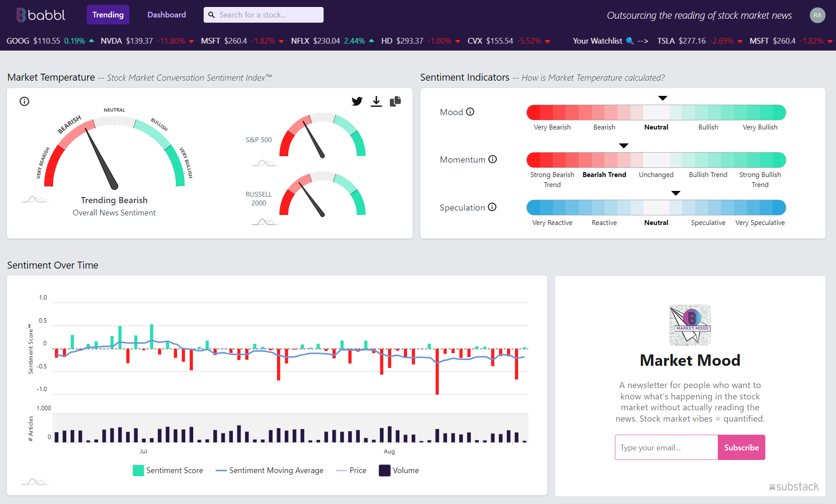Focus the stock search field

[x=263, y=15]
